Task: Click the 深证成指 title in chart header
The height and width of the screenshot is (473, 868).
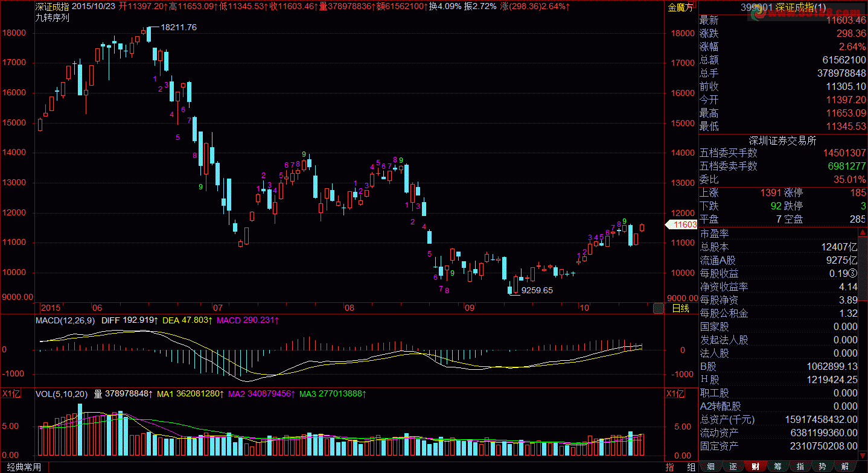Action: point(53,7)
